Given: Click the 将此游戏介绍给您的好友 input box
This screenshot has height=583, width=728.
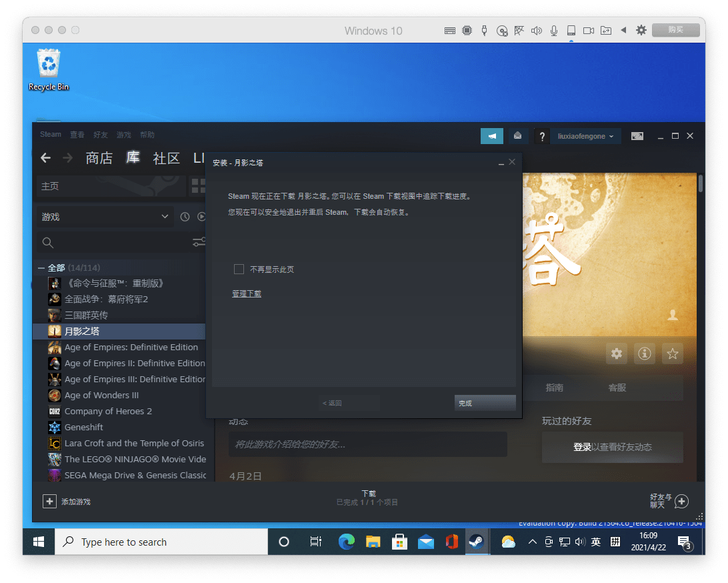Looking at the screenshot, I should coord(368,444).
